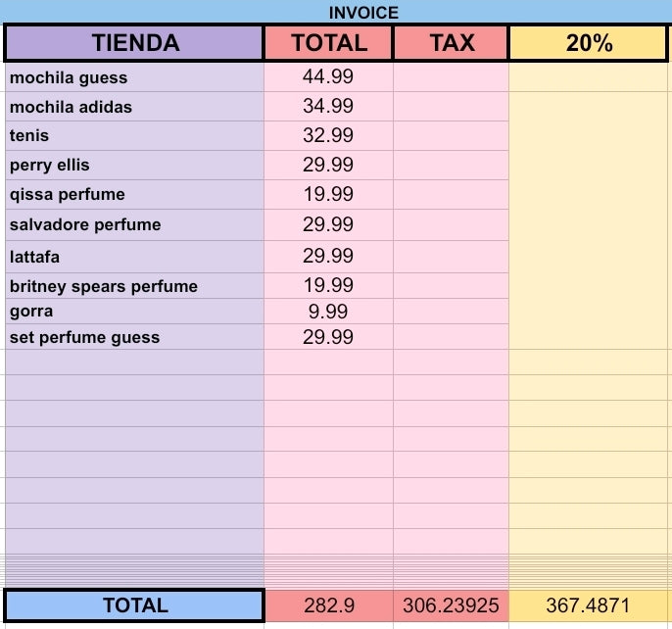The width and height of the screenshot is (672, 629).
Task: Select the set perfume guess cell
Action: [134, 337]
